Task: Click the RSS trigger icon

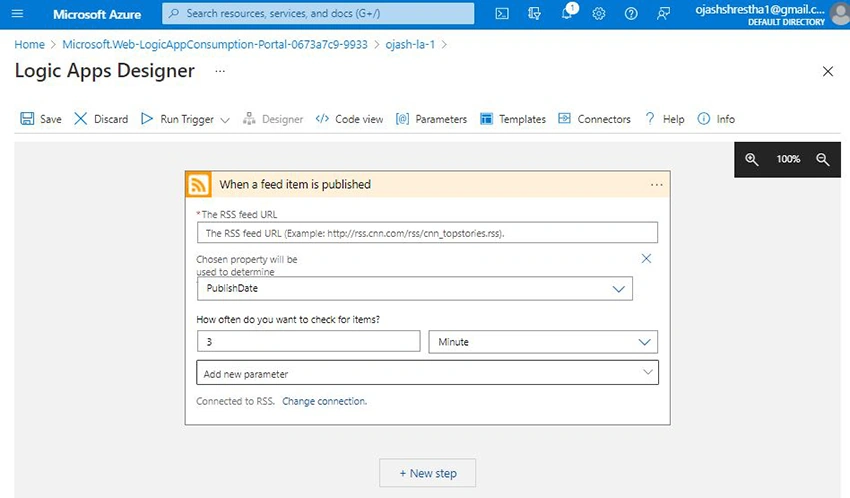Action: coord(198,185)
